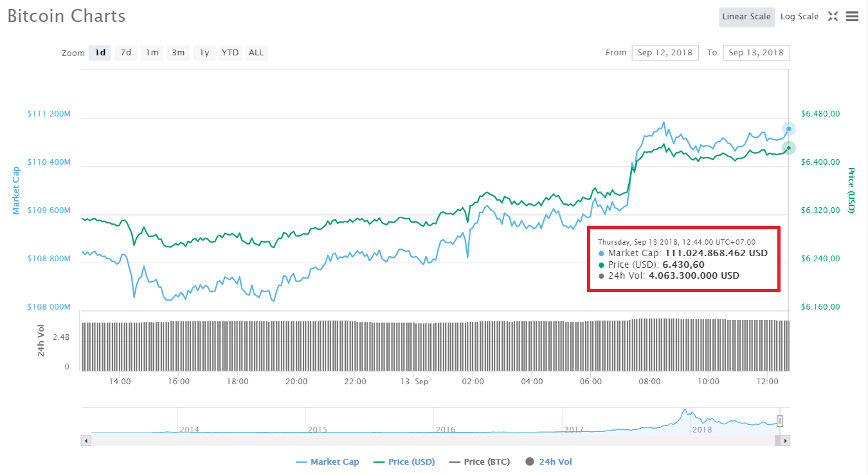Click the Bitcoin Charts heading
Image resolution: width=868 pixels, height=475 pixels.
pos(67,16)
